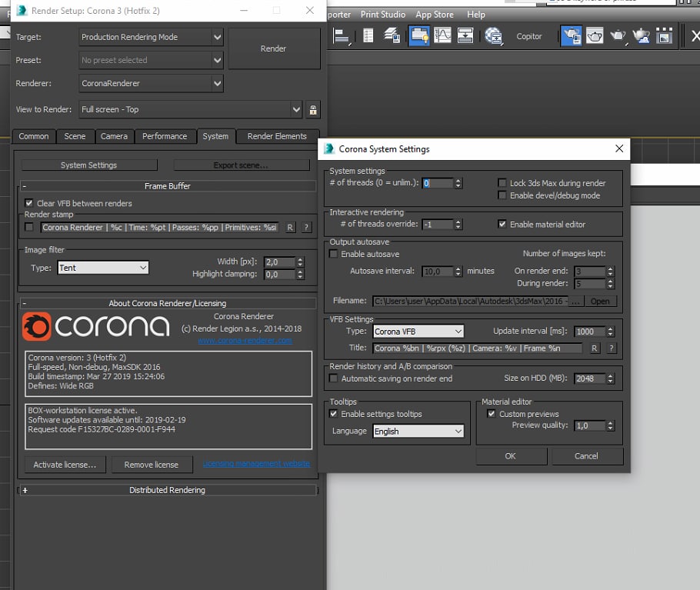700x590 pixels.
Task: Uncheck Custom previews checkbox
Action: pos(491,414)
